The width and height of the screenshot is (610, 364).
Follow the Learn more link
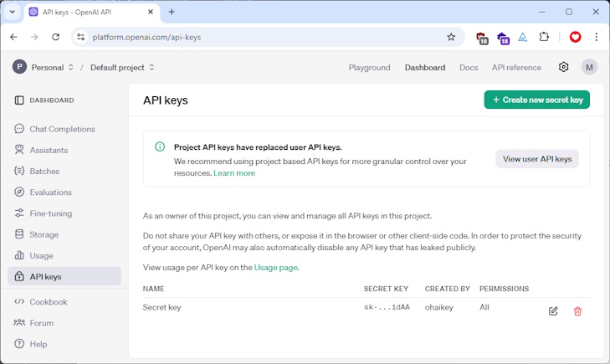point(234,173)
